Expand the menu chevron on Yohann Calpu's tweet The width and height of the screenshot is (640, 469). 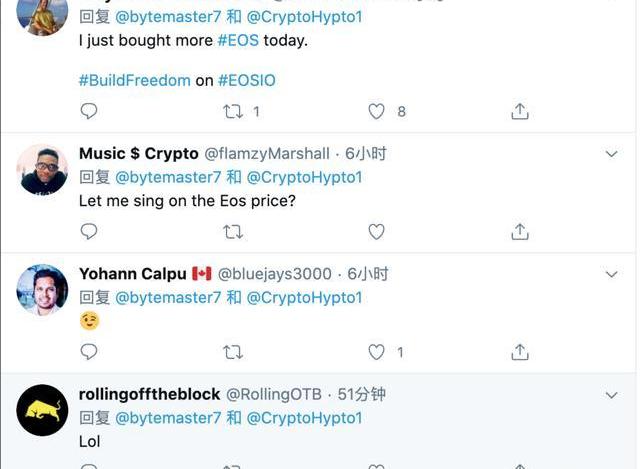click(x=612, y=273)
